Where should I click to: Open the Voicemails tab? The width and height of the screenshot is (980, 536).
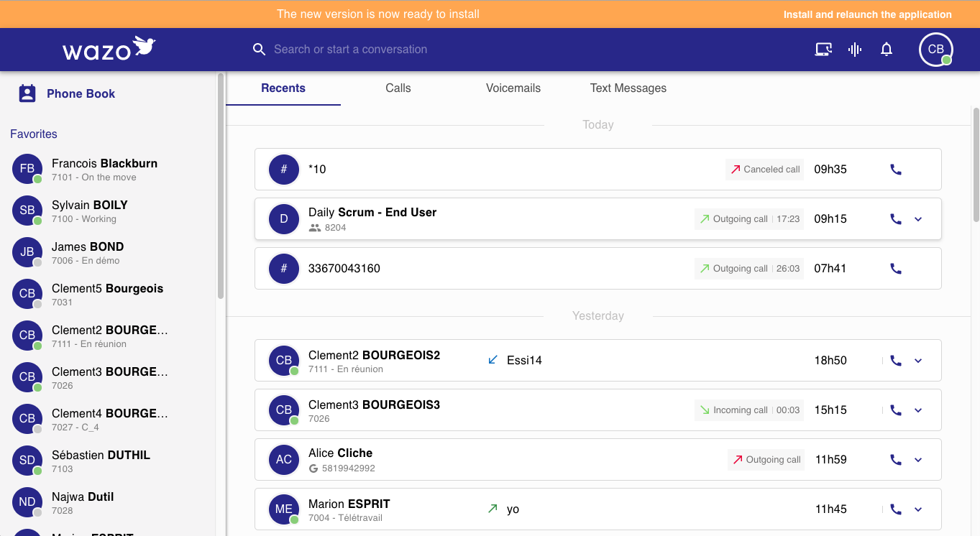click(x=513, y=88)
